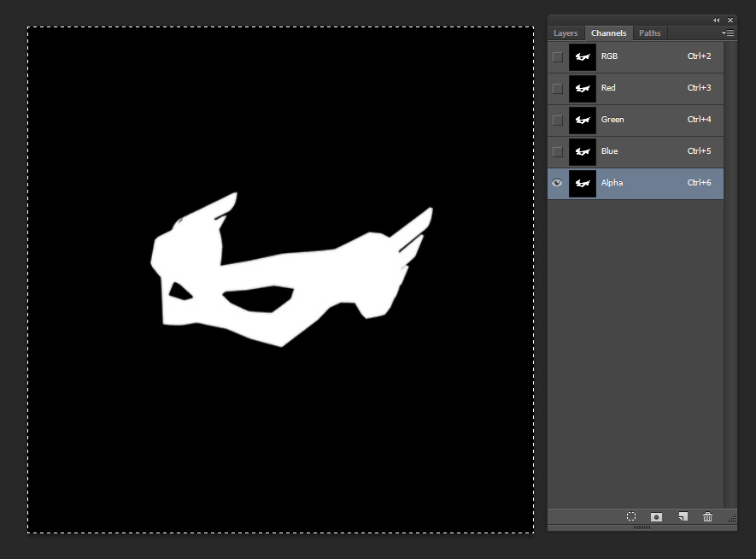
Task: Click the panel bottom resize grip handle
Action: pos(642,527)
